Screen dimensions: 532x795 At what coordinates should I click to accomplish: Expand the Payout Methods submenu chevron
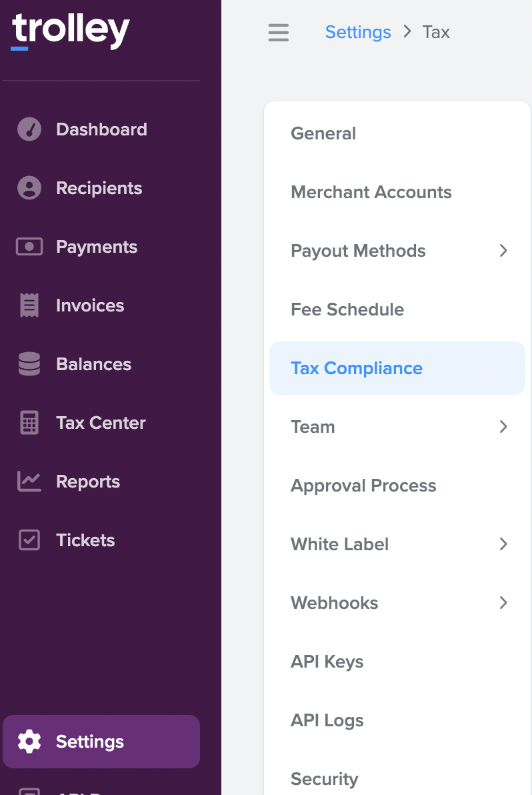pyautogui.click(x=503, y=251)
